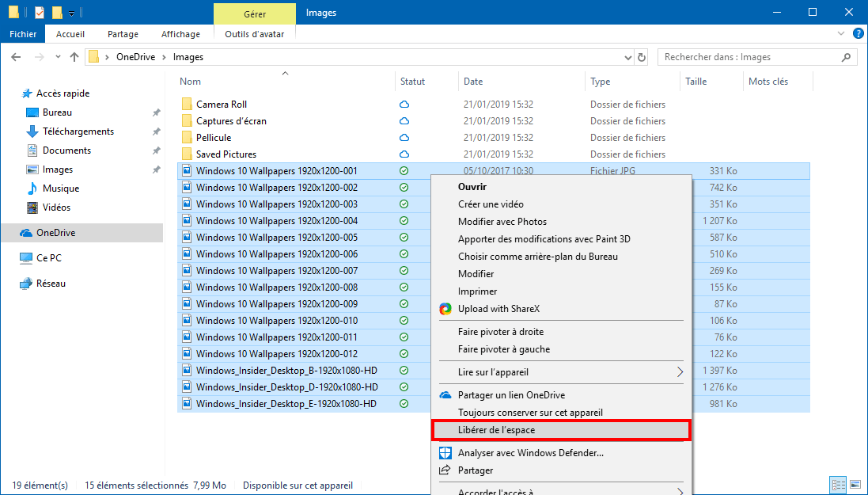The image size is (868, 495).
Task: Select the Camera Roll folder
Action: point(222,105)
